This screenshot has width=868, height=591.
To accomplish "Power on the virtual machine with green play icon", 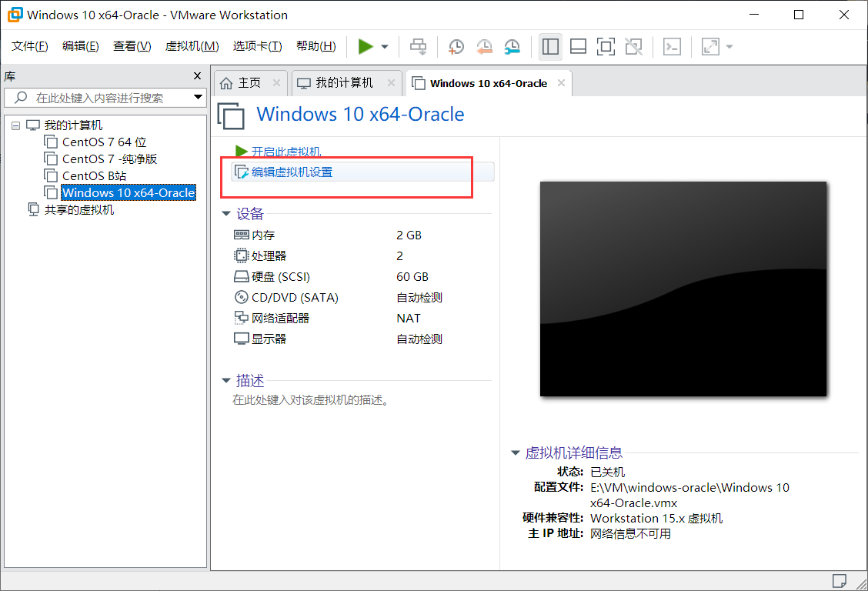I will (367, 46).
